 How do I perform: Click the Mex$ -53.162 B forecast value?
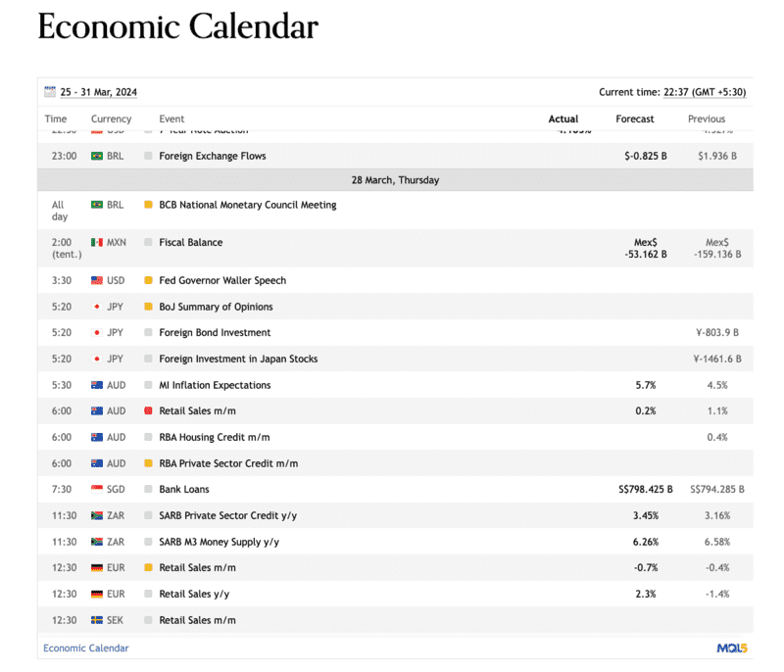click(646, 248)
